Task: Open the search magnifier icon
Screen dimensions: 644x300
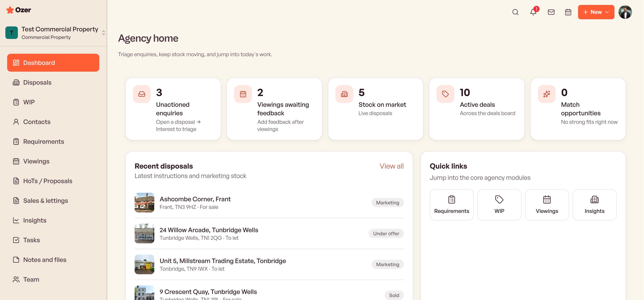Action: coord(515,12)
